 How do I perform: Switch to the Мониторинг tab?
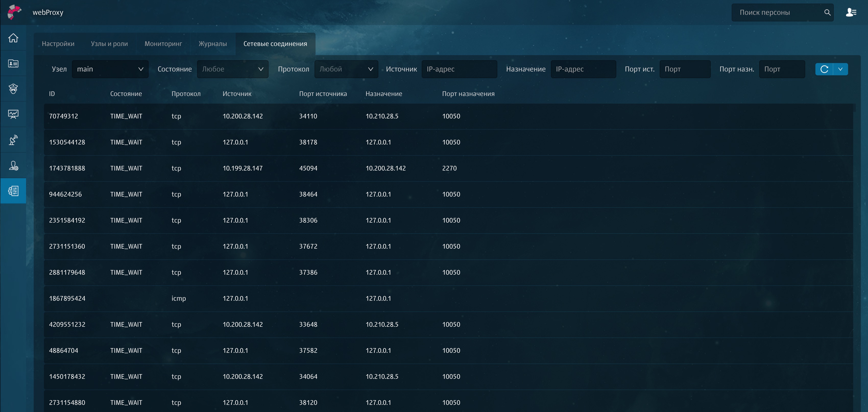(x=163, y=44)
